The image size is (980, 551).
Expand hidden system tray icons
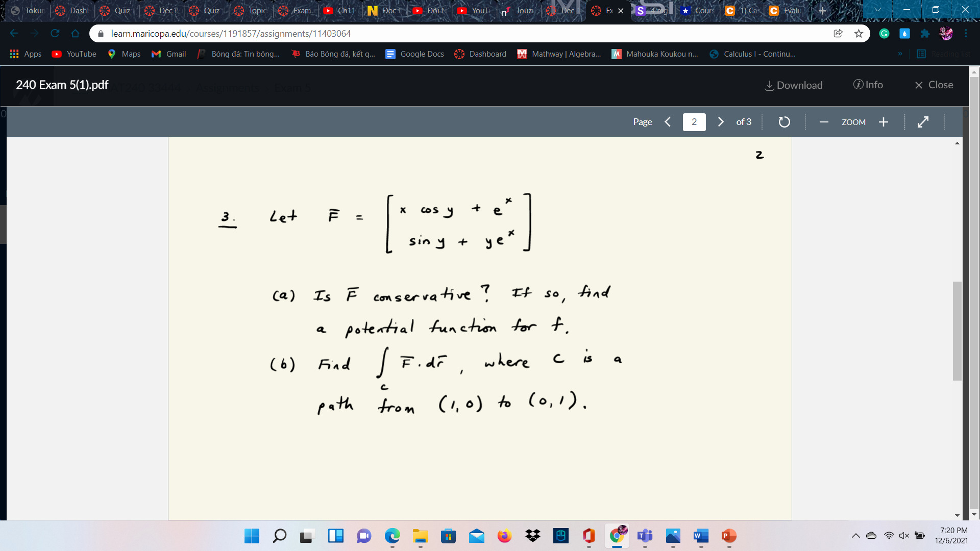tap(856, 536)
